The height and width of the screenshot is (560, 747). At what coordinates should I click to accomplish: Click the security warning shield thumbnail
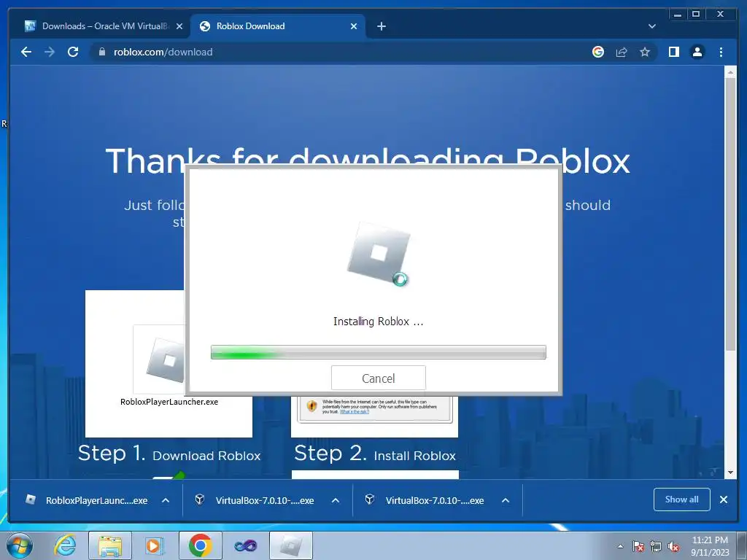click(311, 406)
